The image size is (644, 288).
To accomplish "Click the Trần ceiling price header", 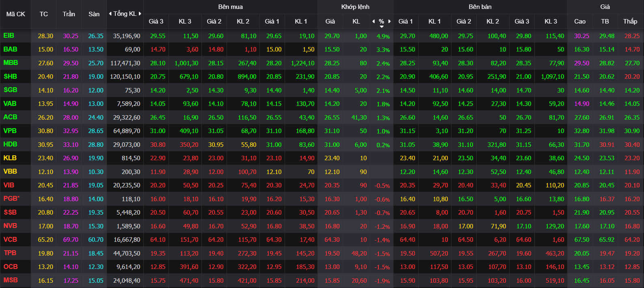I will point(69,14).
